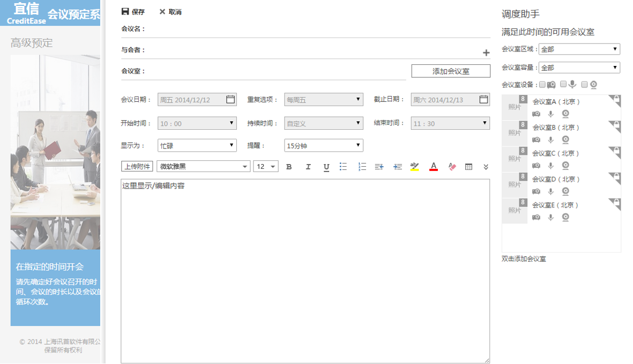Click inside the content editor text area
The image size is (633, 364).
tap(305, 271)
